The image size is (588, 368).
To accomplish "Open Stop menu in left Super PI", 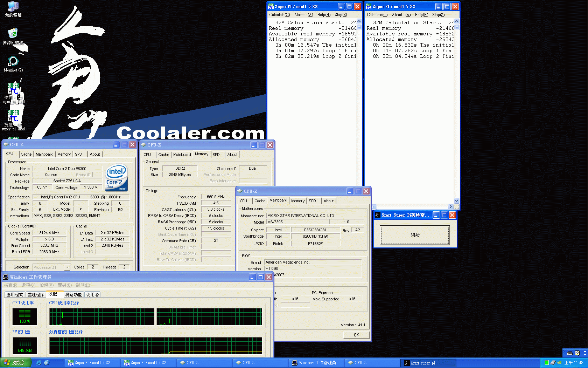I will click(x=341, y=15).
